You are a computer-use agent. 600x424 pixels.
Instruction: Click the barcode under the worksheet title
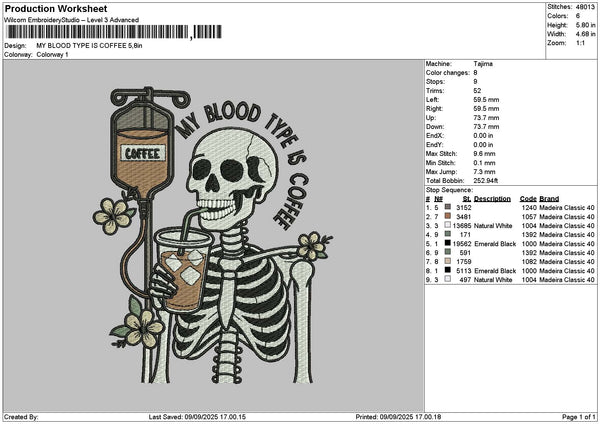point(114,32)
